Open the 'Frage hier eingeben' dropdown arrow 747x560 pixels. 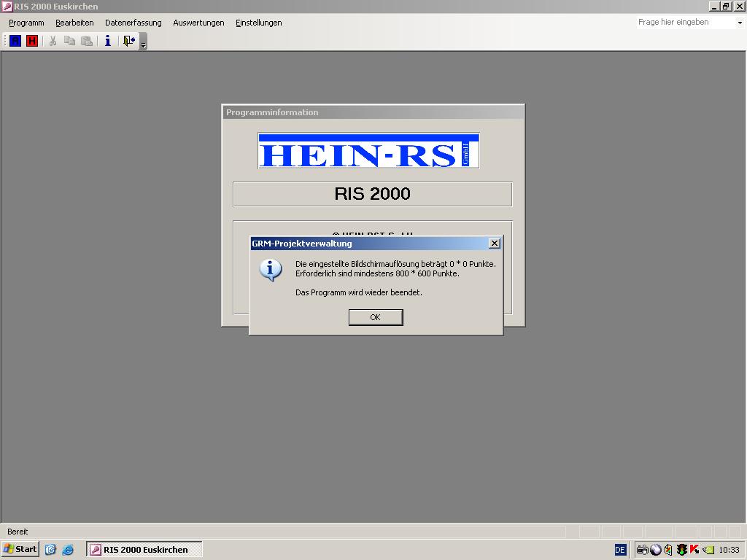point(740,23)
